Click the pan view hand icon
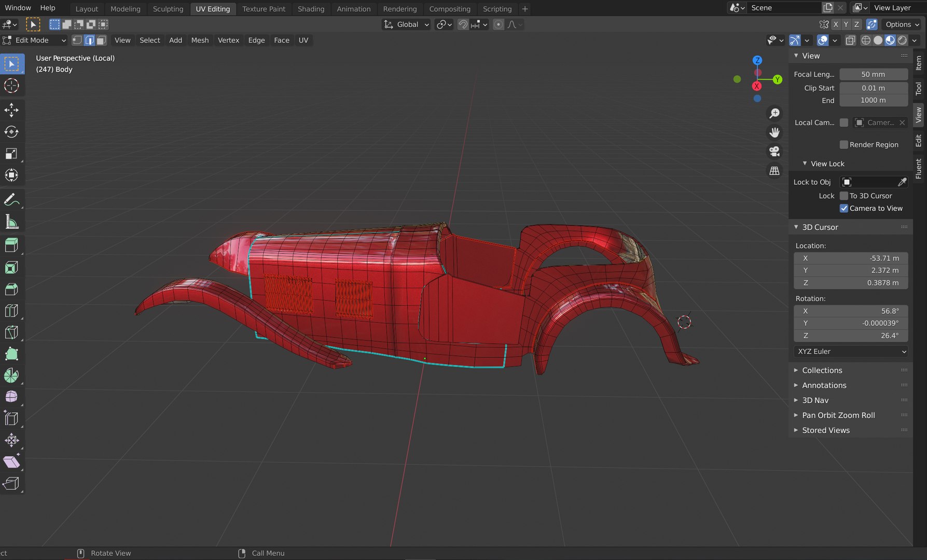The height and width of the screenshot is (560, 927). (774, 132)
